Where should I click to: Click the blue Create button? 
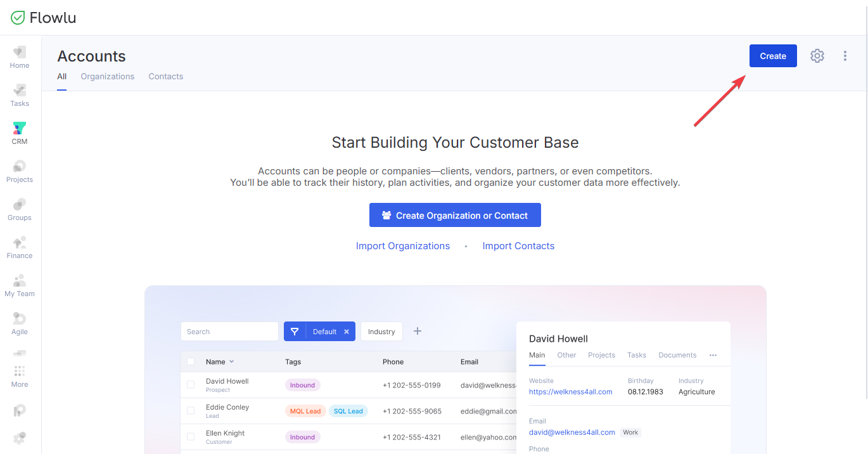pyautogui.click(x=773, y=56)
